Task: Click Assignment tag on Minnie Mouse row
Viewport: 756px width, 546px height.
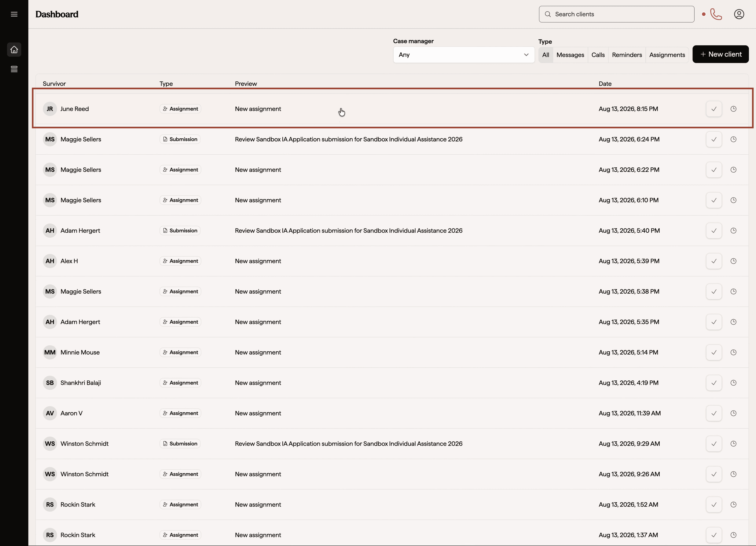Action: pos(180,352)
